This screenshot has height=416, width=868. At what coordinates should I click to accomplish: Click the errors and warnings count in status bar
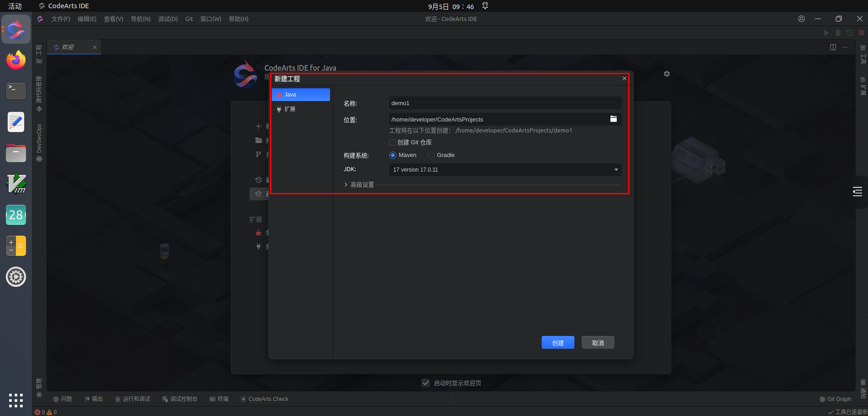coord(46,412)
